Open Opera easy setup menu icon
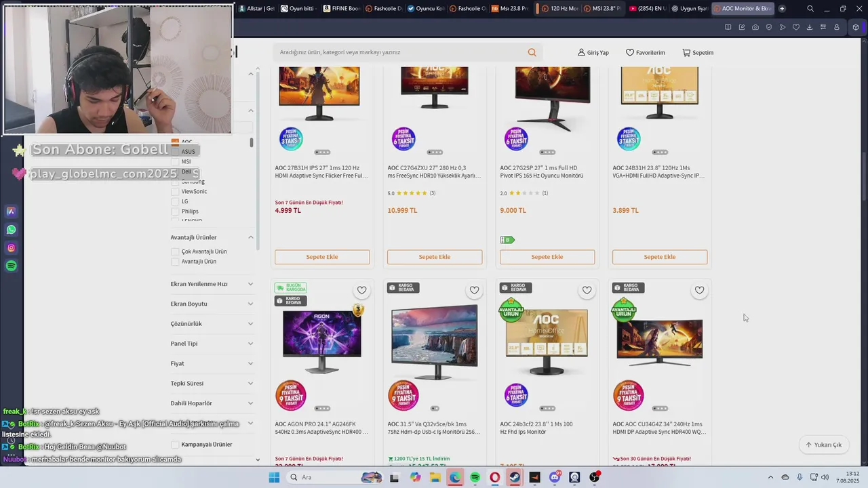The image size is (868, 488). click(x=823, y=27)
